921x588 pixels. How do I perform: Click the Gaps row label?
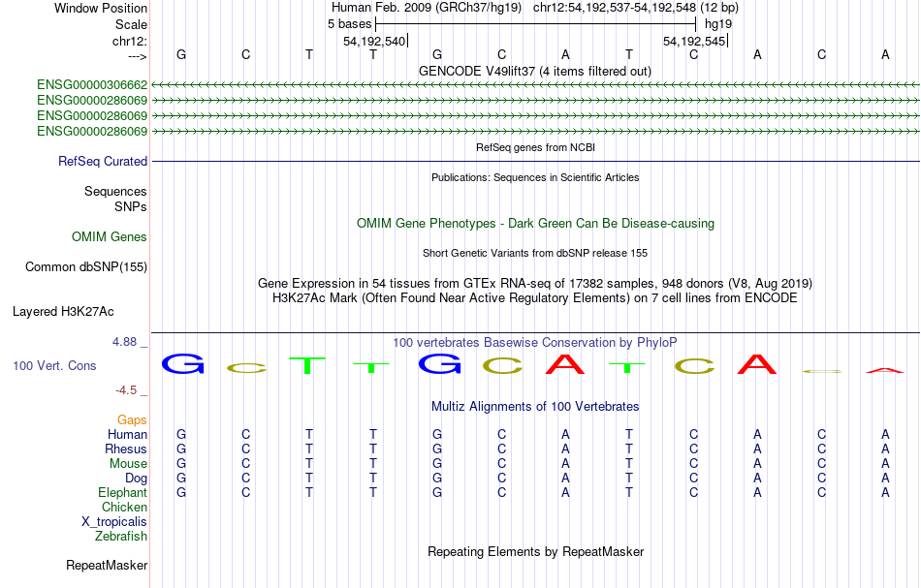132,419
